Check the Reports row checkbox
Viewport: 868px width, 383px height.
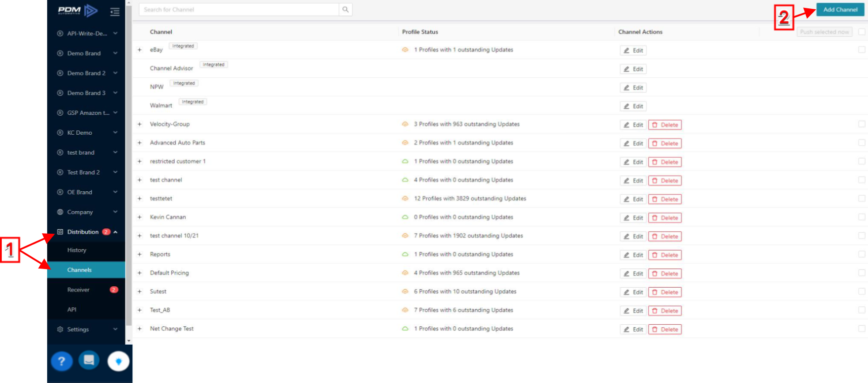click(x=861, y=254)
